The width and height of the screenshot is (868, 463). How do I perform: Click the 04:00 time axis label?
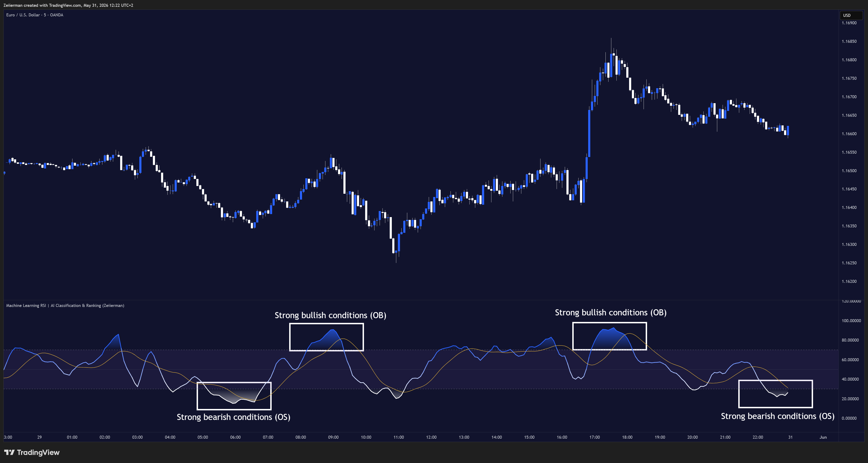[x=170, y=437]
